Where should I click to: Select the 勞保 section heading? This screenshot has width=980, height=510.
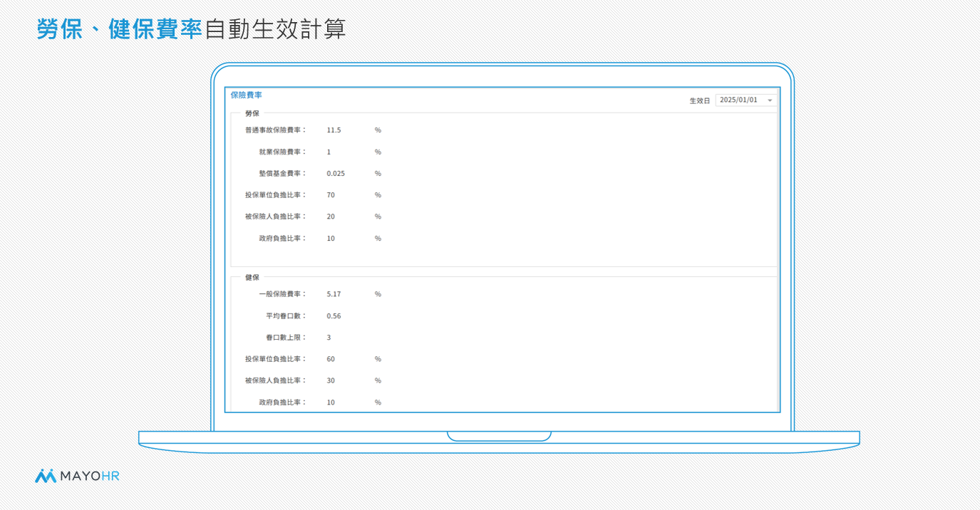point(252,113)
